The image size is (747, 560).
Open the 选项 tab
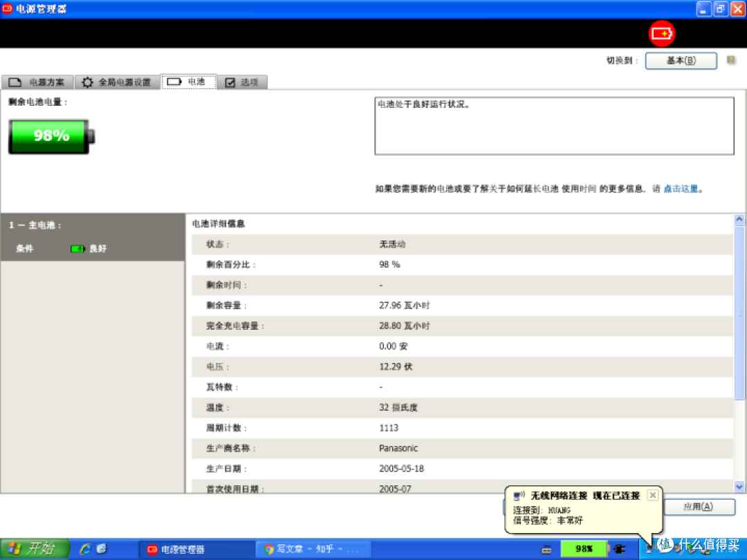point(242,82)
